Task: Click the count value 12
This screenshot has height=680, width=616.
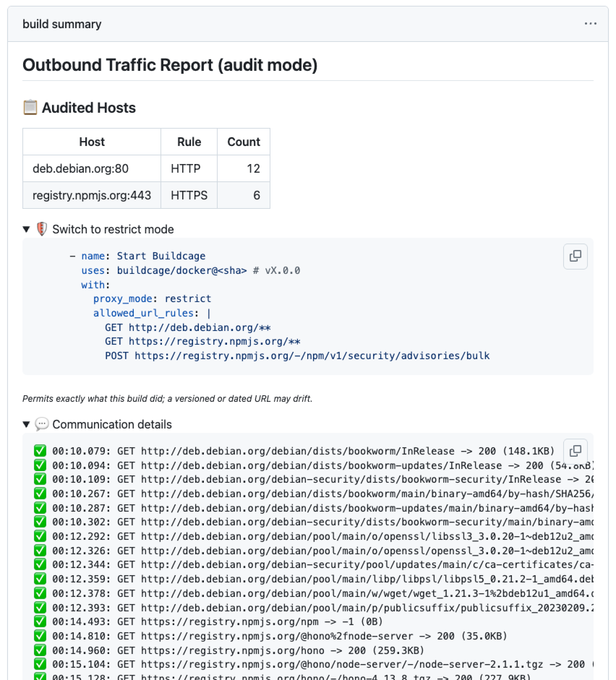Action: (253, 169)
